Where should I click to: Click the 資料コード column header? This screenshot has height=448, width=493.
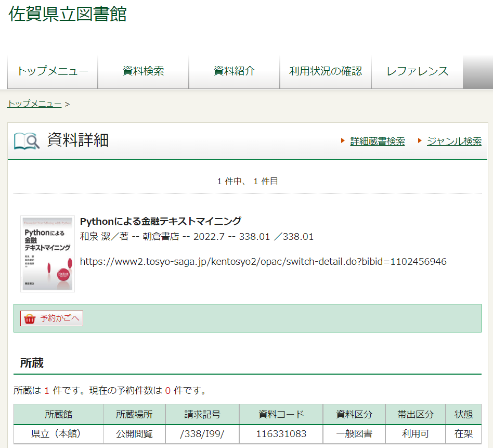[x=281, y=414]
